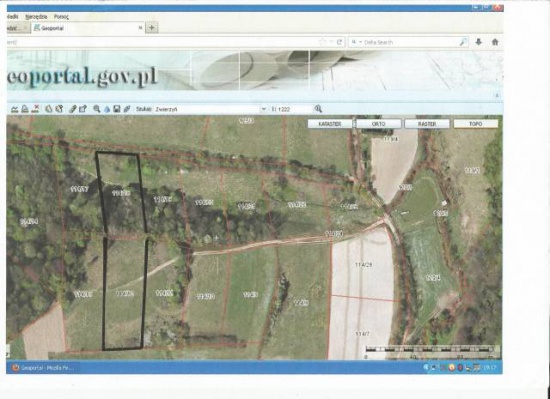Reload the page with the refresh icon
This screenshot has width=550, height=399.
pos(339,42)
